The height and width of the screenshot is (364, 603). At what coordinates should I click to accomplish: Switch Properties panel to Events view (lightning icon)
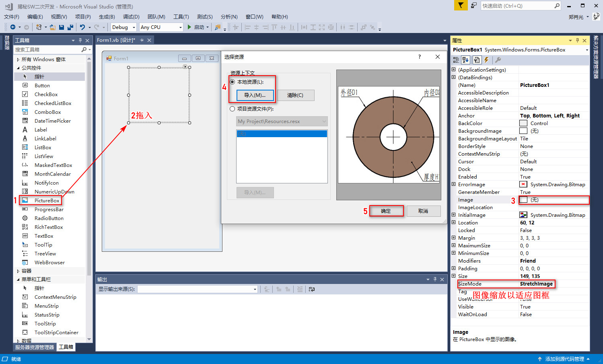pyautogui.click(x=486, y=60)
